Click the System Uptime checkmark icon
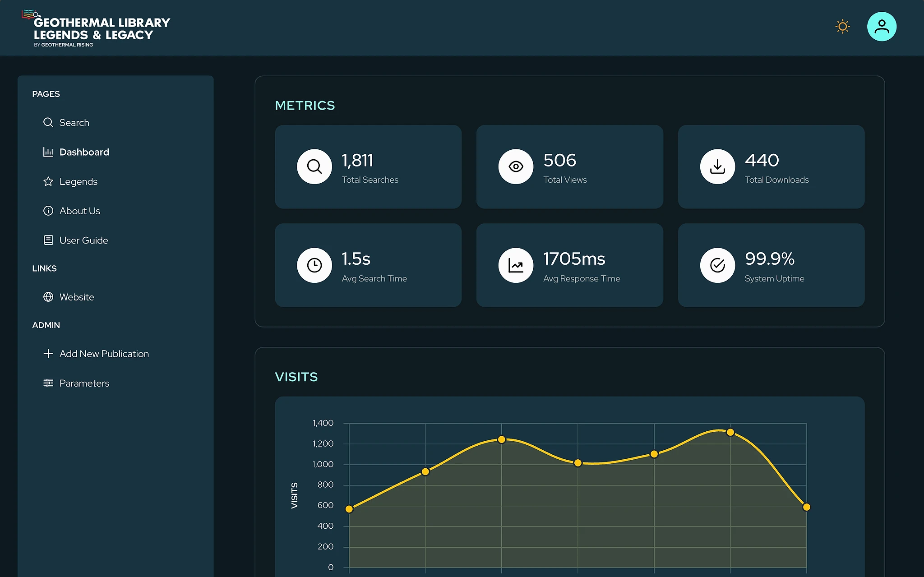The image size is (924, 577). click(x=717, y=265)
